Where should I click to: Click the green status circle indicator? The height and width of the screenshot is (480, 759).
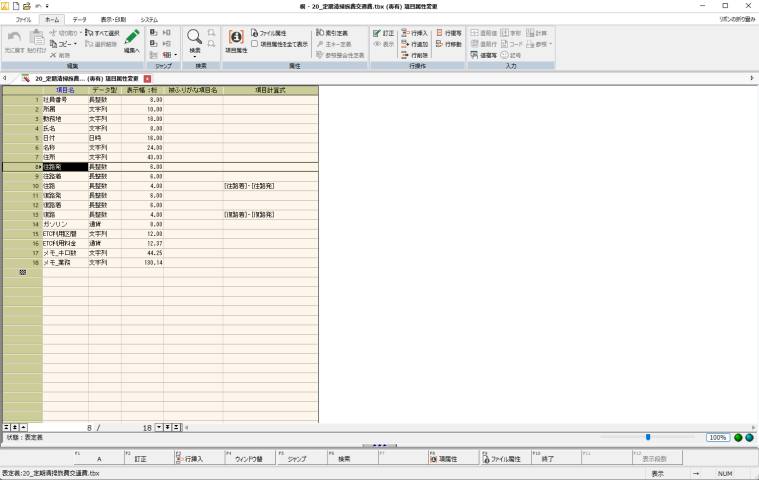tap(738, 437)
